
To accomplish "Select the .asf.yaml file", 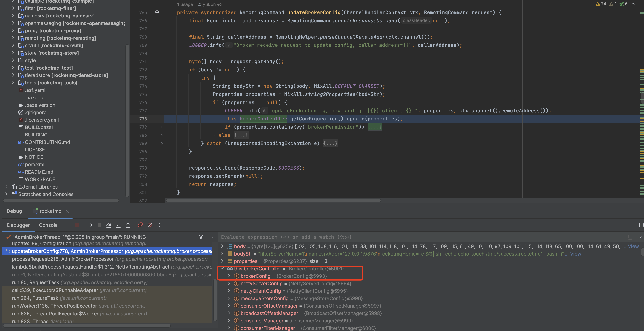I will pos(35,90).
